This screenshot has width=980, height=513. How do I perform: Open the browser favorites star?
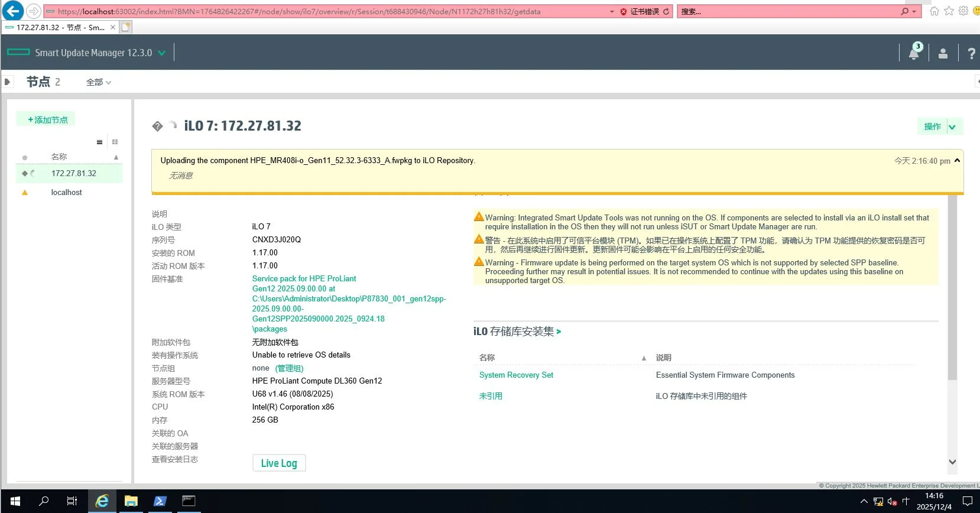click(x=949, y=11)
